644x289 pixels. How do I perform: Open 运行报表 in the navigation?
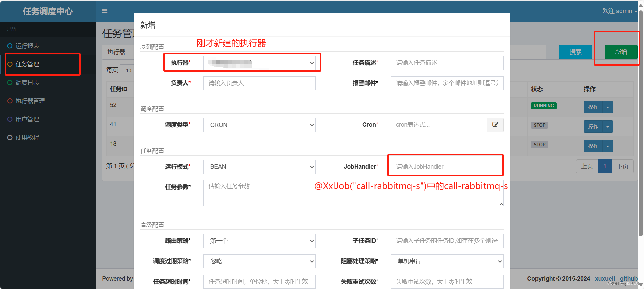point(27,46)
